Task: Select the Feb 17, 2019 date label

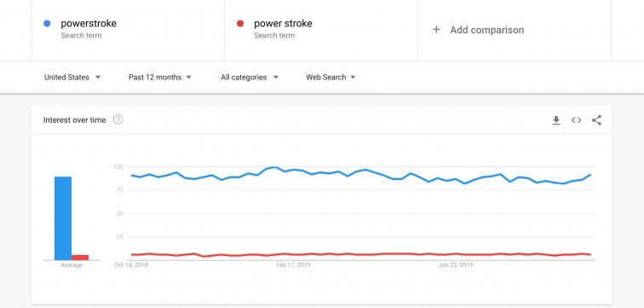Action: coord(293,265)
